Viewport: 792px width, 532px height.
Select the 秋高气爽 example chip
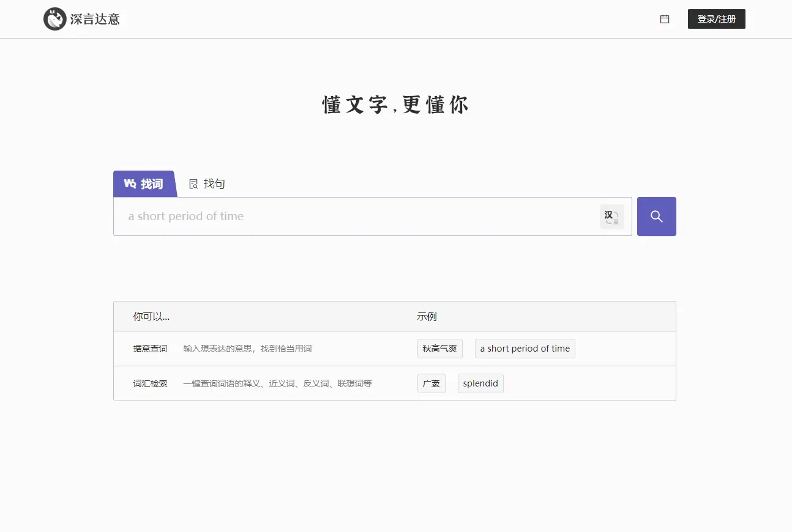(x=440, y=349)
